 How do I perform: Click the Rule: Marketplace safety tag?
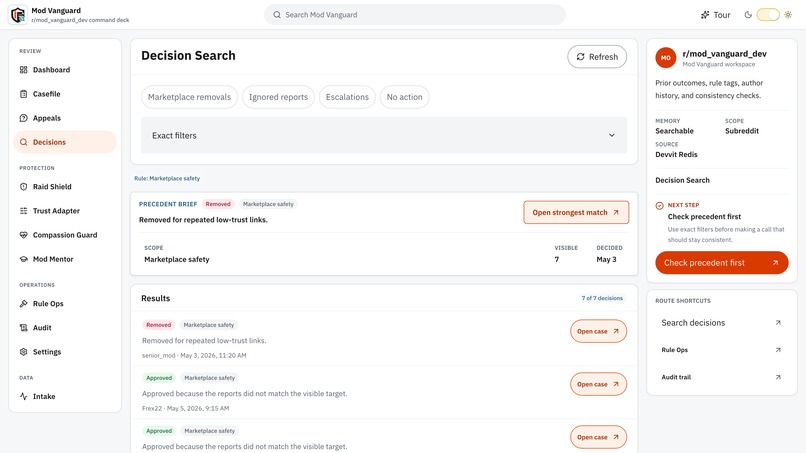[x=167, y=178]
